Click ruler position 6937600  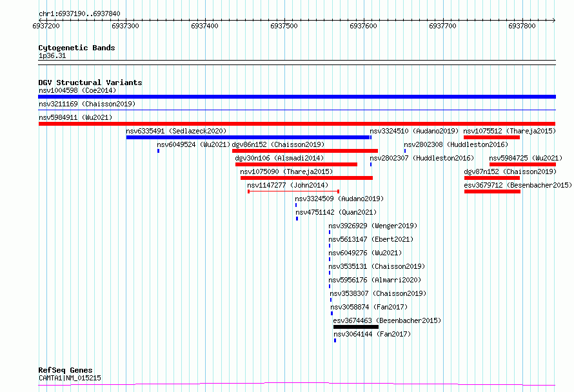(364, 26)
